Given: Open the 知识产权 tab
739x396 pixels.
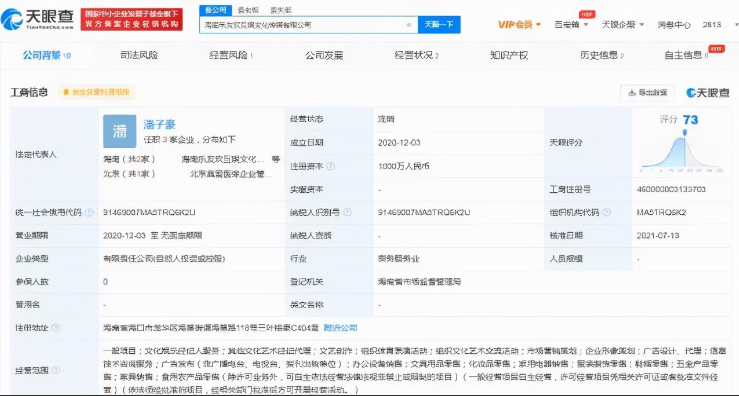Looking at the screenshot, I should pyautogui.click(x=509, y=55).
